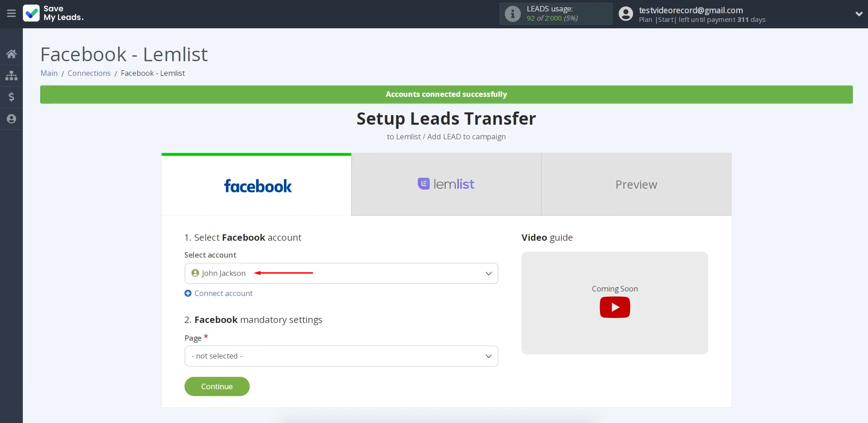Open the hamburger menu icon
The height and width of the screenshot is (423, 868).
coord(11,14)
